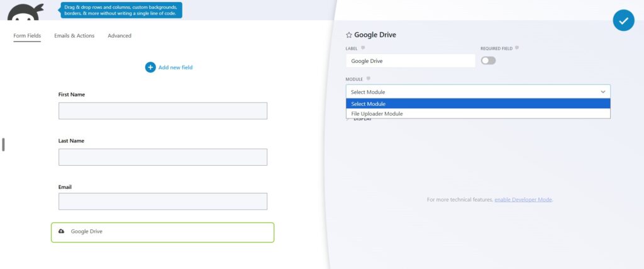Viewport: 644px width, 269px height.
Task: Click the Last Name field label
Action: [71, 140]
